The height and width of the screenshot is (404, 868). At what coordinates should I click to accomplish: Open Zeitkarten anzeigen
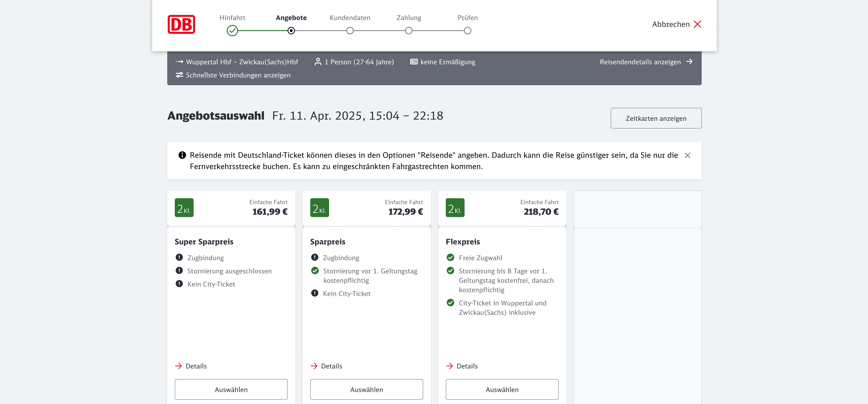tap(656, 118)
